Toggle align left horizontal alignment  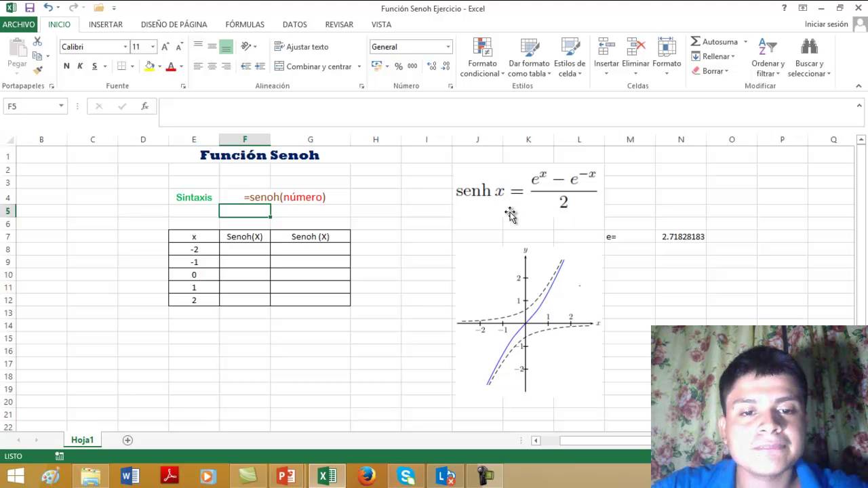(198, 66)
